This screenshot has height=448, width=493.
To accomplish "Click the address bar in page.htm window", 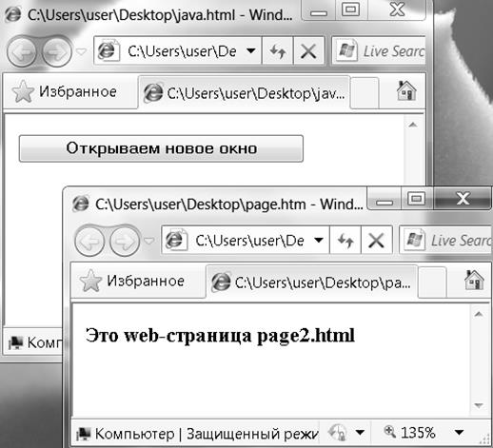I will tap(246, 241).
